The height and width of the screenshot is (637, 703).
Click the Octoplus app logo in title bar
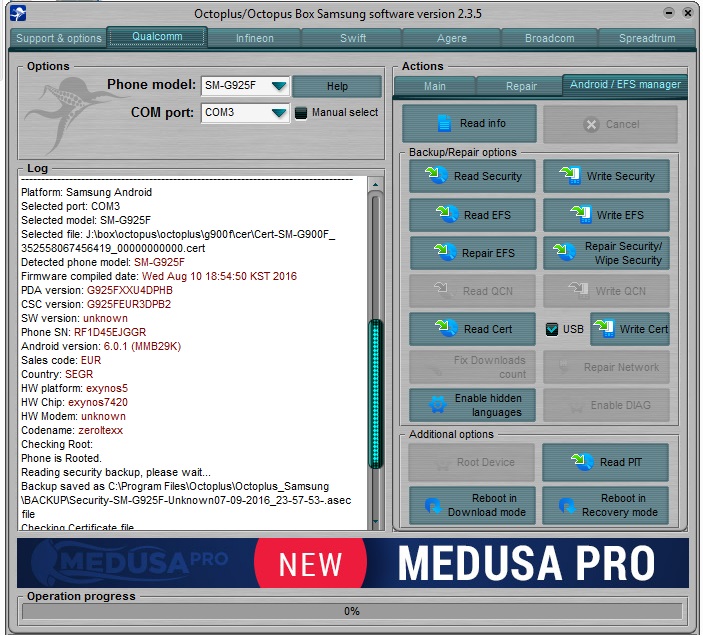pos(18,13)
